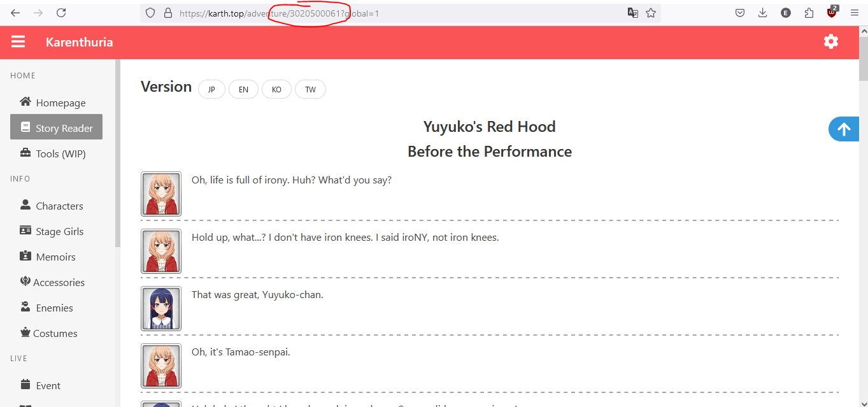
Task: Open settings via the gear icon
Action: pos(830,42)
